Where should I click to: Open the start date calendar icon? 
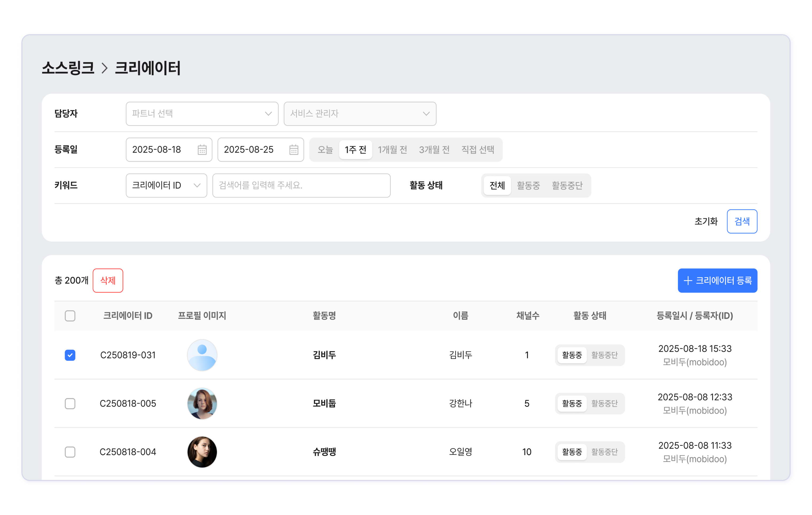202,150
